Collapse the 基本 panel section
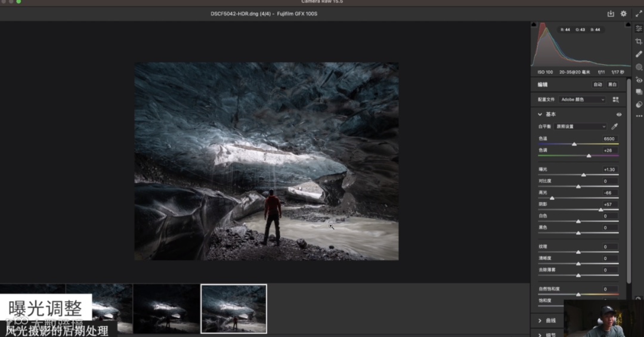644x337 pixels. 540,115
